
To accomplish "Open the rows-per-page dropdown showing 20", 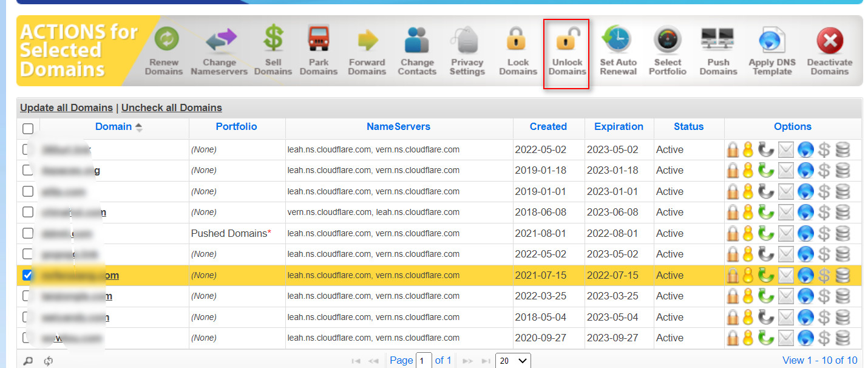I will [513, 361].
